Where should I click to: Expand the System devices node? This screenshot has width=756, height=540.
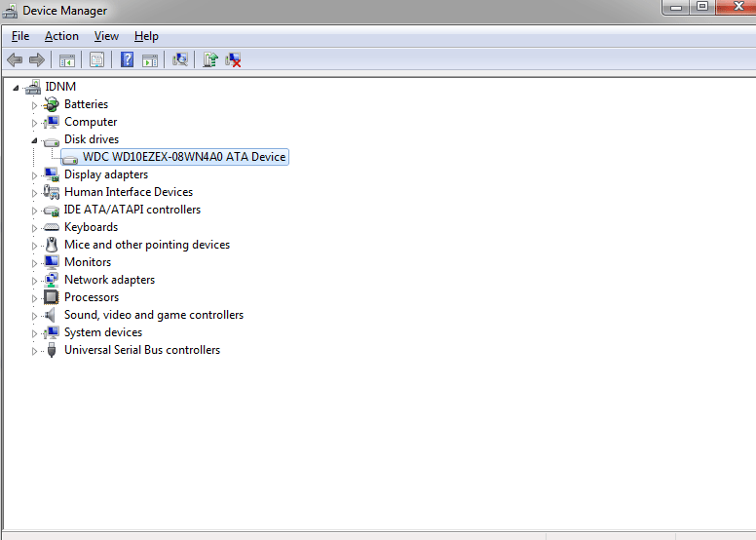(34, 333)
